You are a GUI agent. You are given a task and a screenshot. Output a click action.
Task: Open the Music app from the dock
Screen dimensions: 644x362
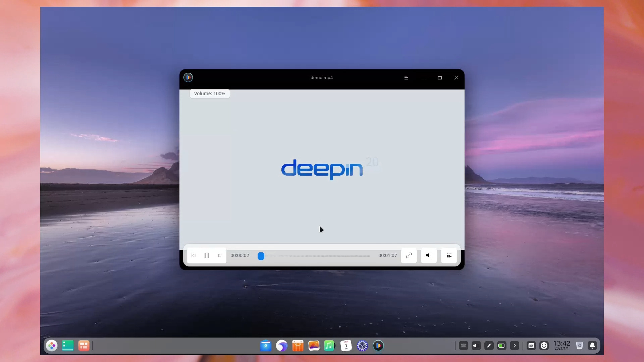(330, 346)
